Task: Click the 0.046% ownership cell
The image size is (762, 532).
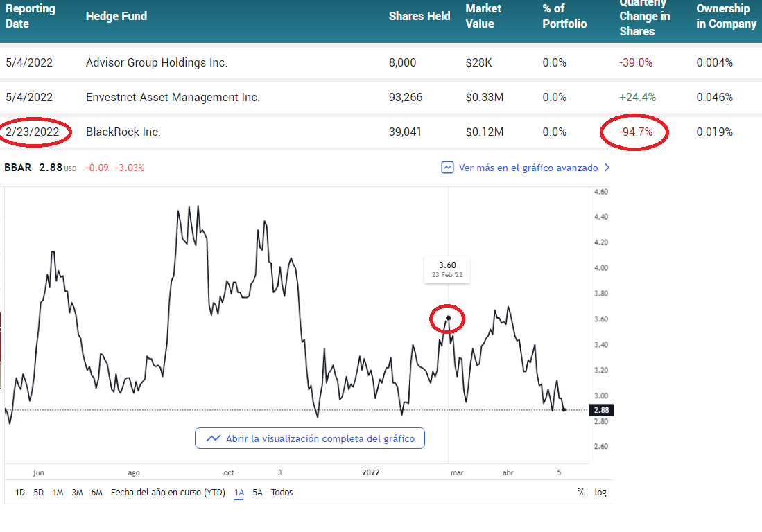Action: [714, 97]
